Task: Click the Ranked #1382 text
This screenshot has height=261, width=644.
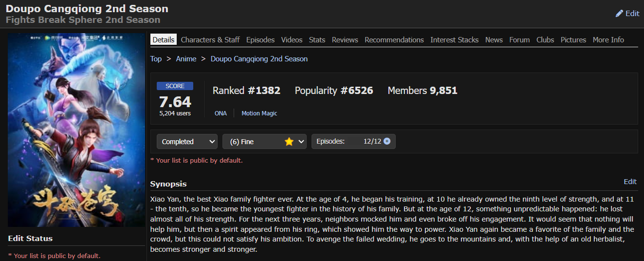Action: [246, 91]
